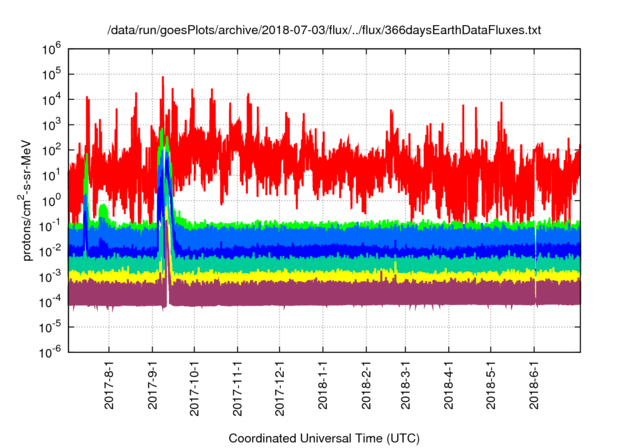Click the 10^4 y-axis tick label
This screenshot has height=448, width=640.
[51, 100]
